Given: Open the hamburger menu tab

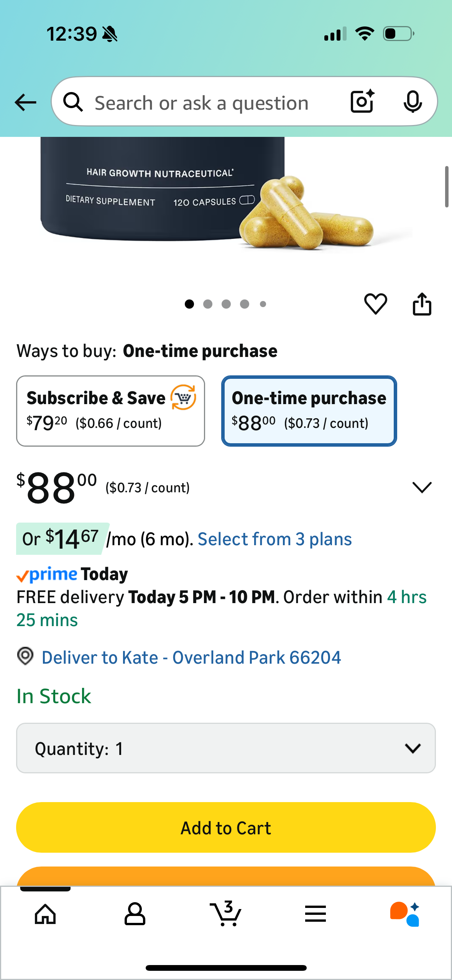Looking at the screenshot, I should pyautogui.click(x=316, y=914).
